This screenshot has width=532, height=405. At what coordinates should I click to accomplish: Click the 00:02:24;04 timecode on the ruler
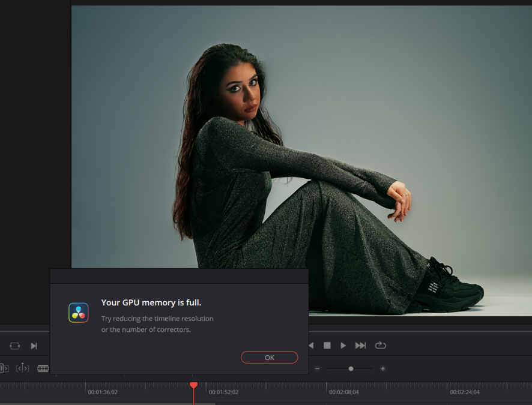(x=465, y=392)
